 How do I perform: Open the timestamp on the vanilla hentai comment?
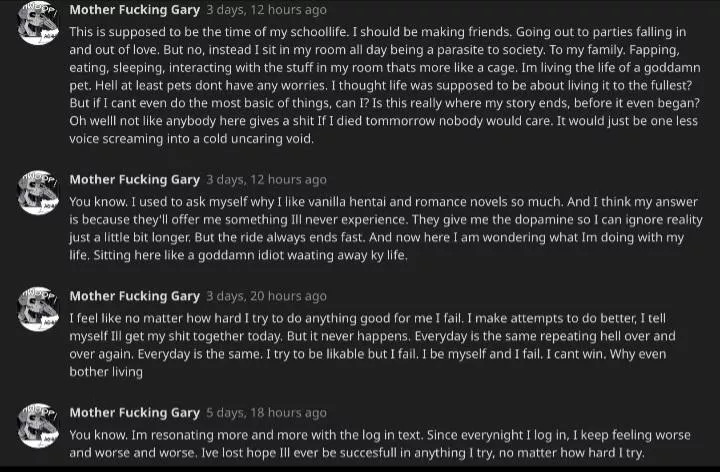266,180
